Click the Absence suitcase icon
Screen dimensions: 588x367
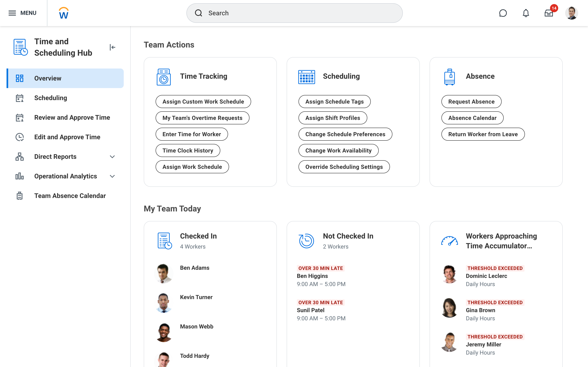coord(450,76)
